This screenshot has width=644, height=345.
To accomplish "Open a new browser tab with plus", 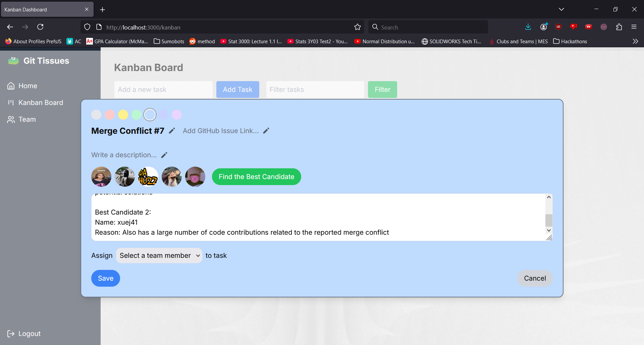I will point(103,10).
